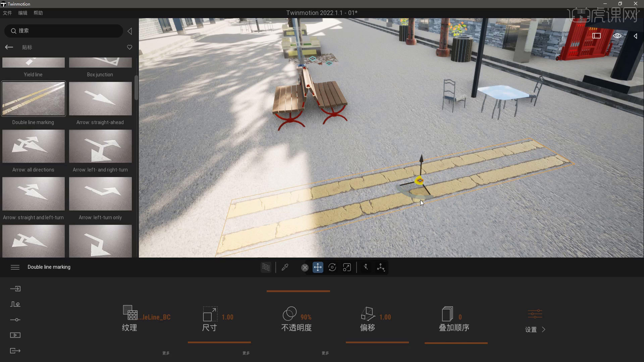Select the Arrow: straight-ahead decal thumbnail

pos(100,99)
